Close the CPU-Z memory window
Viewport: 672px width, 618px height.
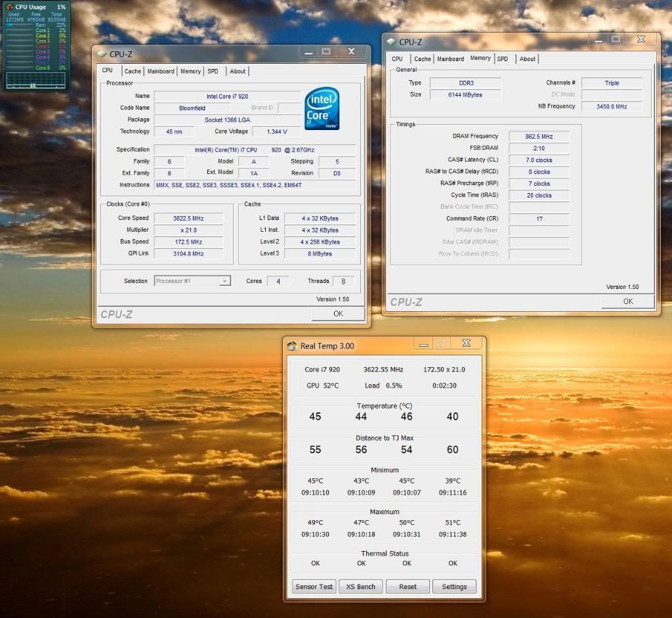pyautogui.click(x=641, y=39)
